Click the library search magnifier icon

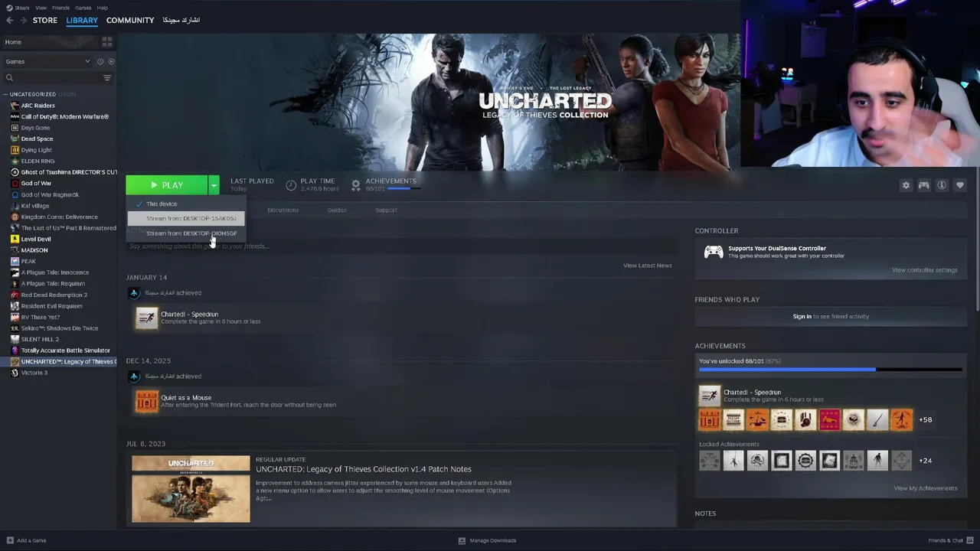pos(9,77)
